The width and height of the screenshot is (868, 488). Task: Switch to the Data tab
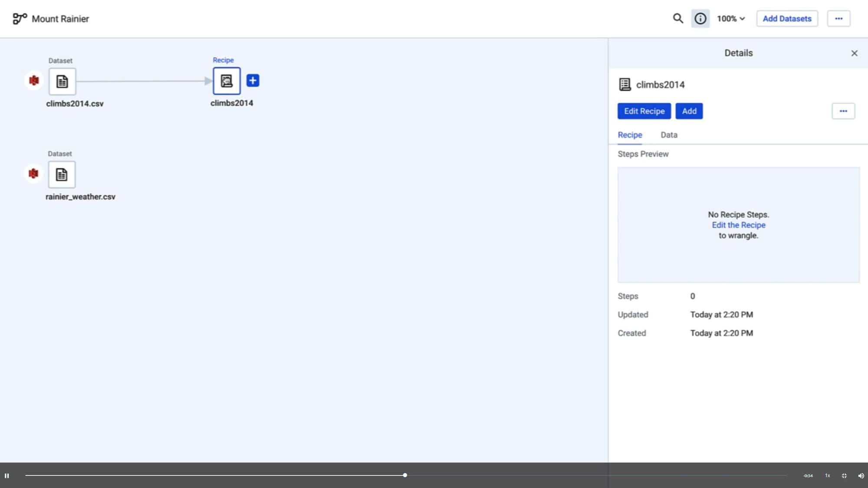669,135
